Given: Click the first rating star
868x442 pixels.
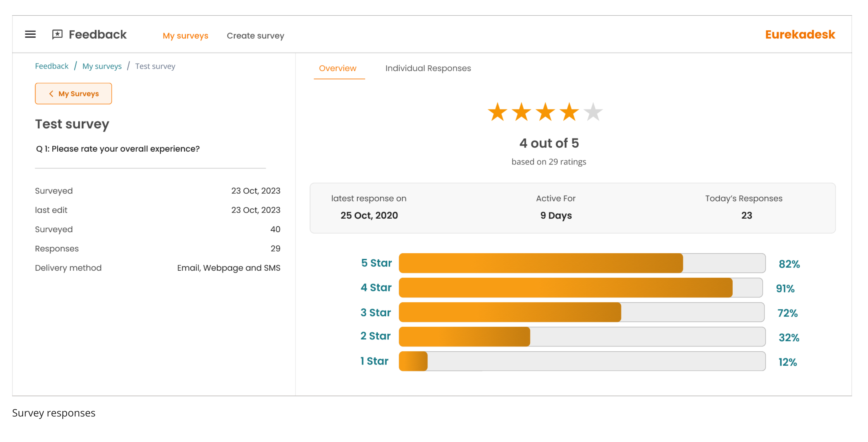Looking at the screenshot, I should [x=497, y=112].
